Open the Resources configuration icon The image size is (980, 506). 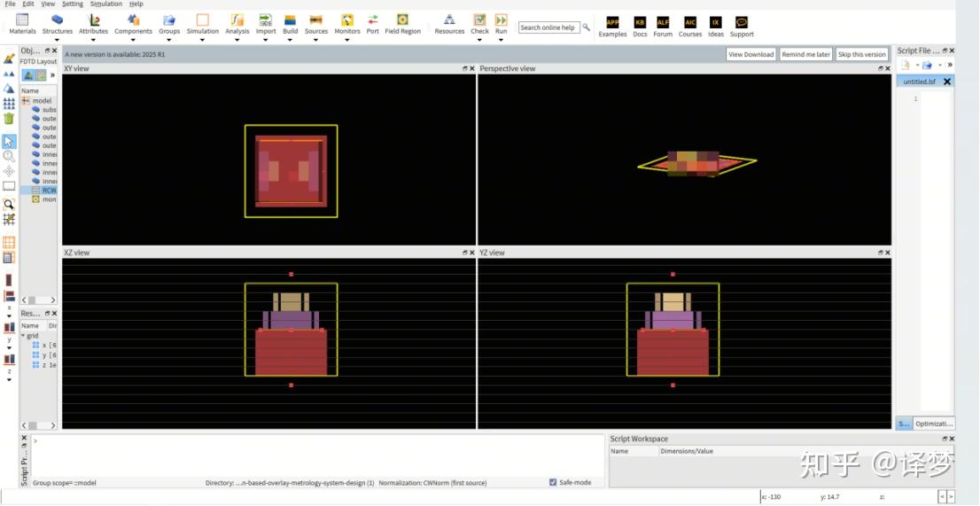[449, 20]
